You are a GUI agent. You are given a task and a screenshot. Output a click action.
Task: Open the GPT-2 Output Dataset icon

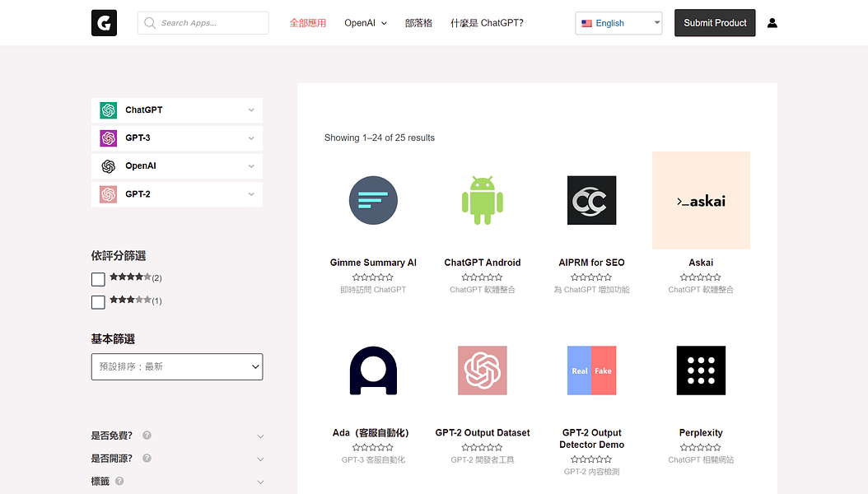482,370
